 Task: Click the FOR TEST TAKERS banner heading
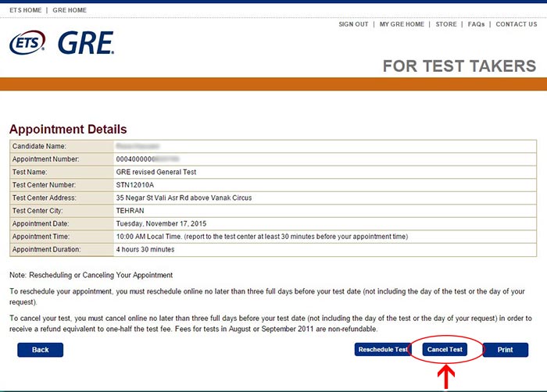(459, 66)
